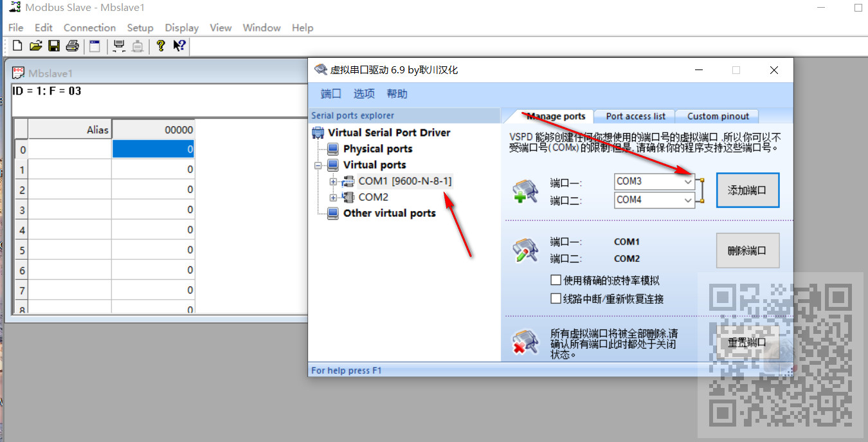Open the Setup menu

(140, 28)
